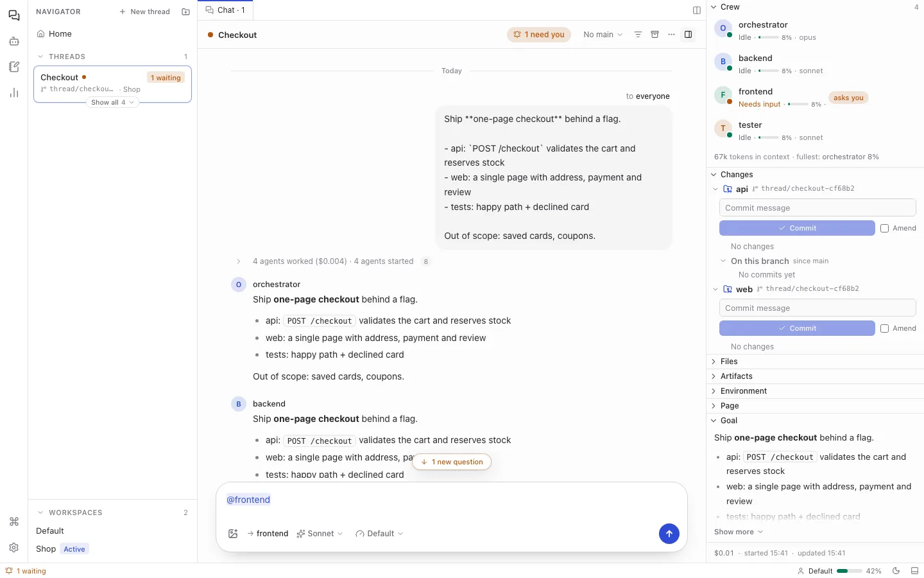The image size is (924, 578).
Task: Open the settings gear icon
Action: pos(14,547)
